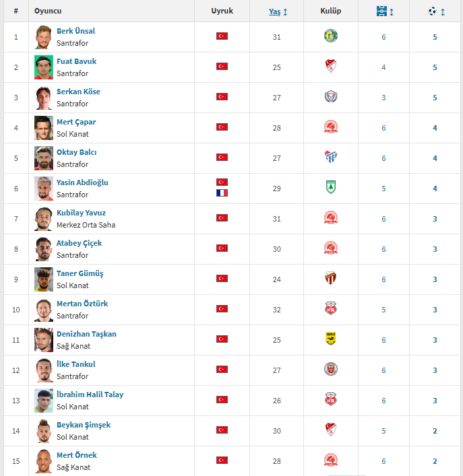The height and width of the screenshot is (476, 463).
Task: Open Oktay Balcı's club crest
Action: [330, 157]
